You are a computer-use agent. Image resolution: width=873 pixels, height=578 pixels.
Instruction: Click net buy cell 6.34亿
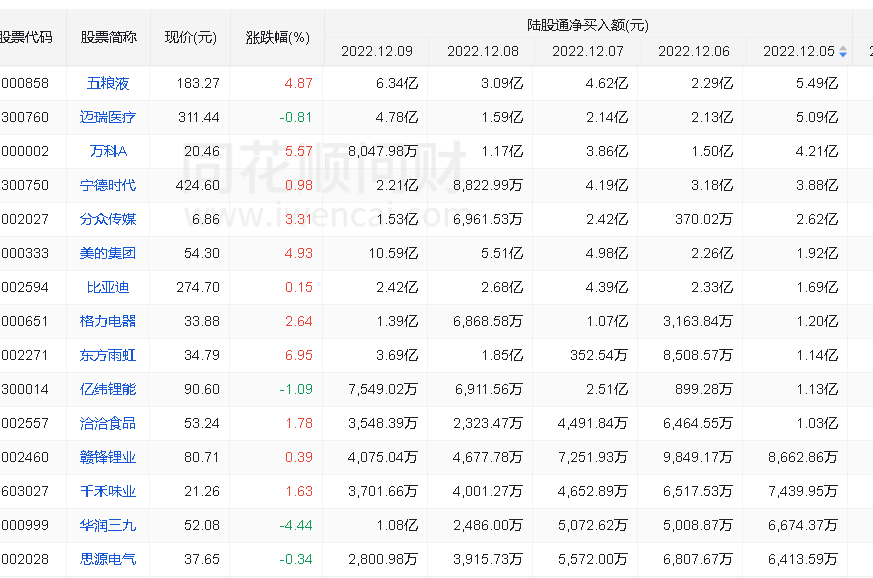397,84
